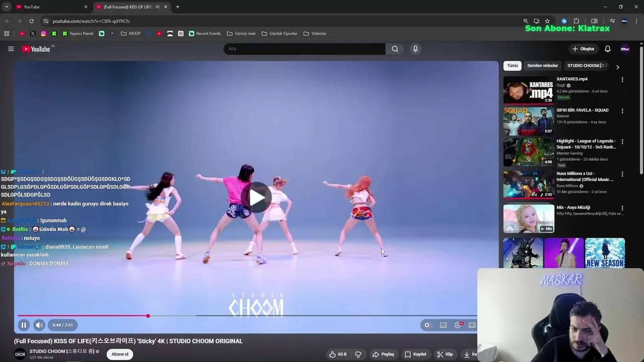Open XANTARES.mp4 thumbnail
Image resolution: width=644 pixels, height=362 pixels.
[529, 89]
